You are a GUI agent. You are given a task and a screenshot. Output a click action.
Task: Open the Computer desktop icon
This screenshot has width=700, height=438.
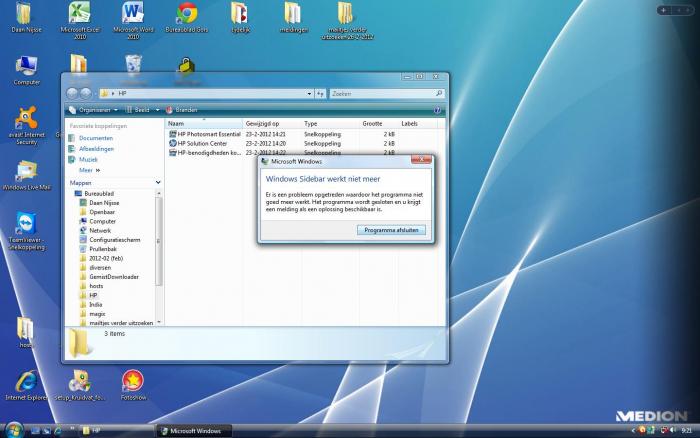pos(26,71)
